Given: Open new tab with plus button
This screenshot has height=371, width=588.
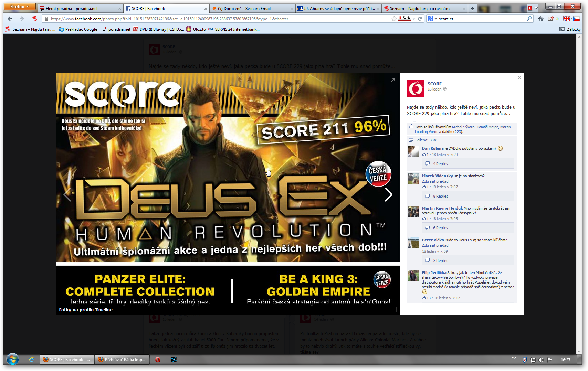Looking at the screenshot, I should click(472, 9).
